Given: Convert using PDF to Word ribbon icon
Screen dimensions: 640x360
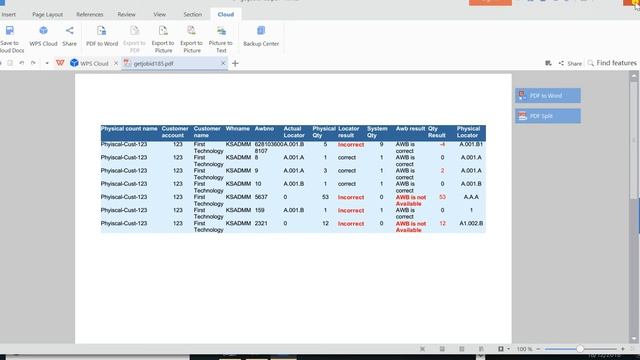Looking at the screenshot, I should pyautogui.click(x=101, y=31).
